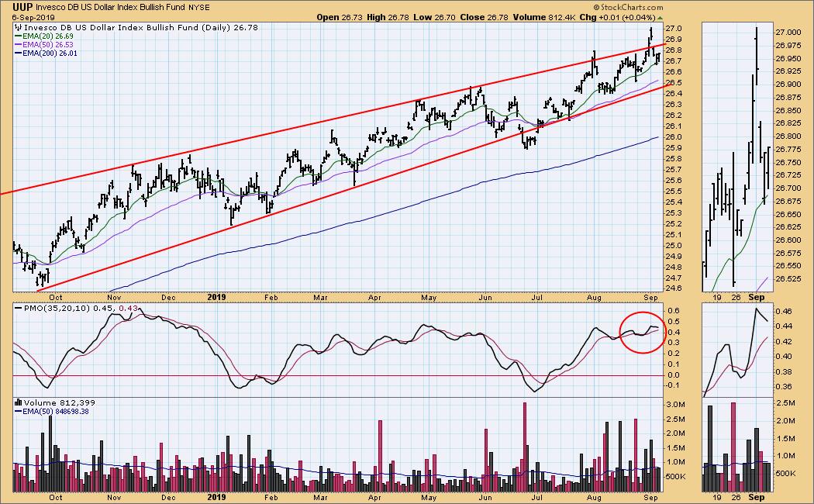Click the -0.1 label on the PMO axis
Screen dimensions: 814x504
(674, 385)
